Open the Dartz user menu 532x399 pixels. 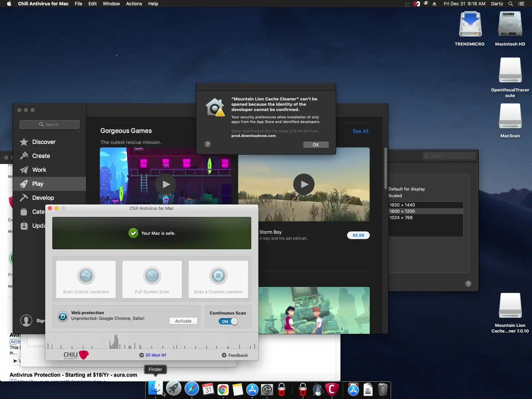click(x=497, y=4)
